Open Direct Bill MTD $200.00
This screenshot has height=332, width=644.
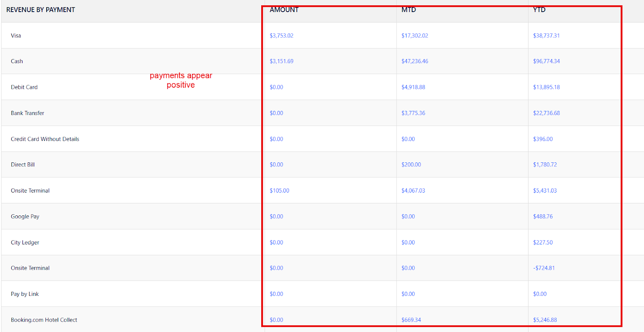pyautogui.click(x=411, y=165)
